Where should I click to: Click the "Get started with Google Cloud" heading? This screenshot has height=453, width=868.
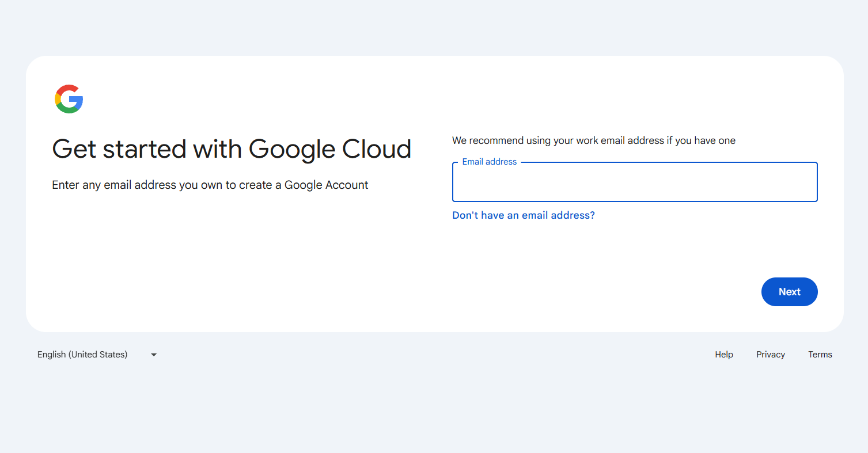pos(231,149)
